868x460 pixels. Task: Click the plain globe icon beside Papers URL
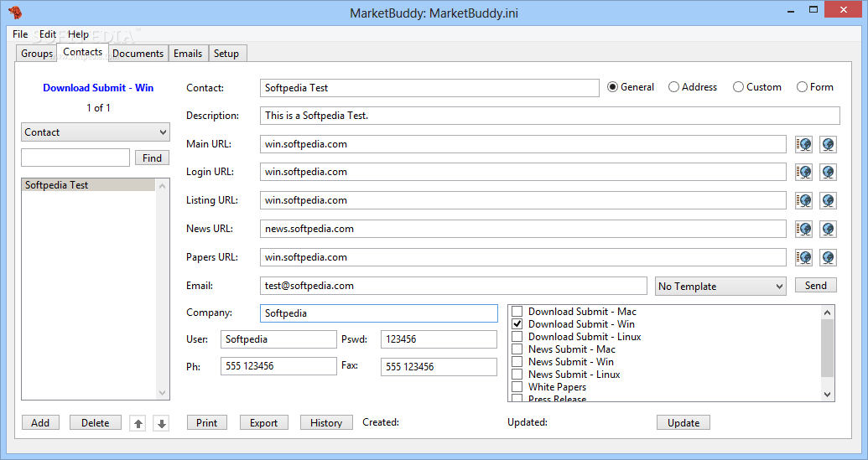tap(828, 257)
